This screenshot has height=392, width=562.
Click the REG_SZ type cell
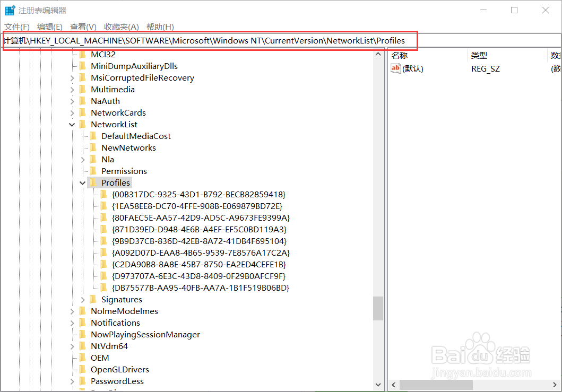(x=485, y=69)
